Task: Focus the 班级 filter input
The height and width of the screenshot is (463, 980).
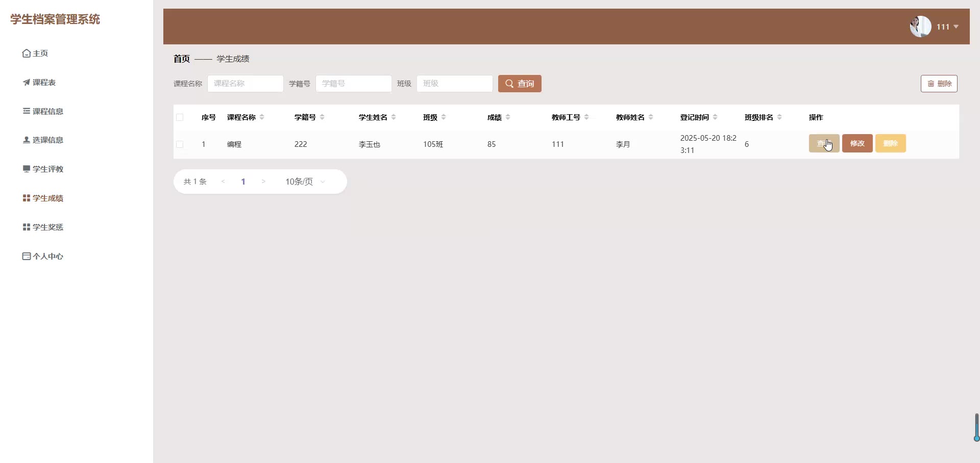Action: [x=455, y=84]
